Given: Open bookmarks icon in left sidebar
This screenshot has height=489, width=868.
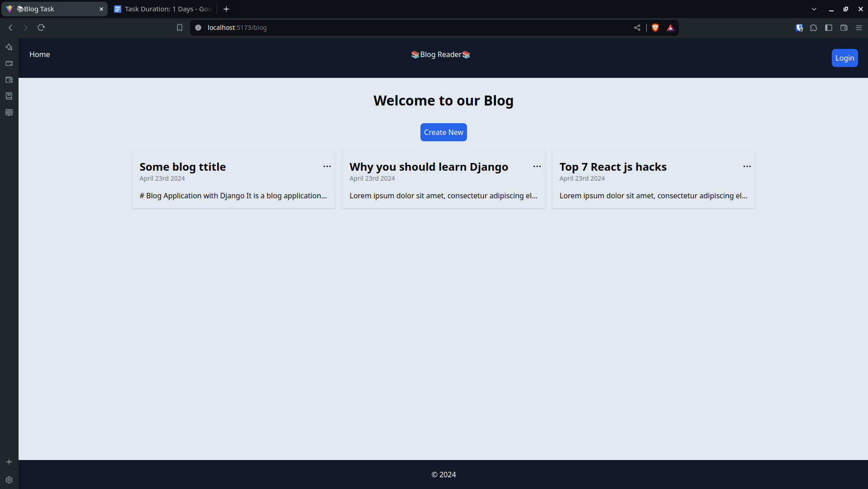Looking at the screenshot, I should coord(9,96).
